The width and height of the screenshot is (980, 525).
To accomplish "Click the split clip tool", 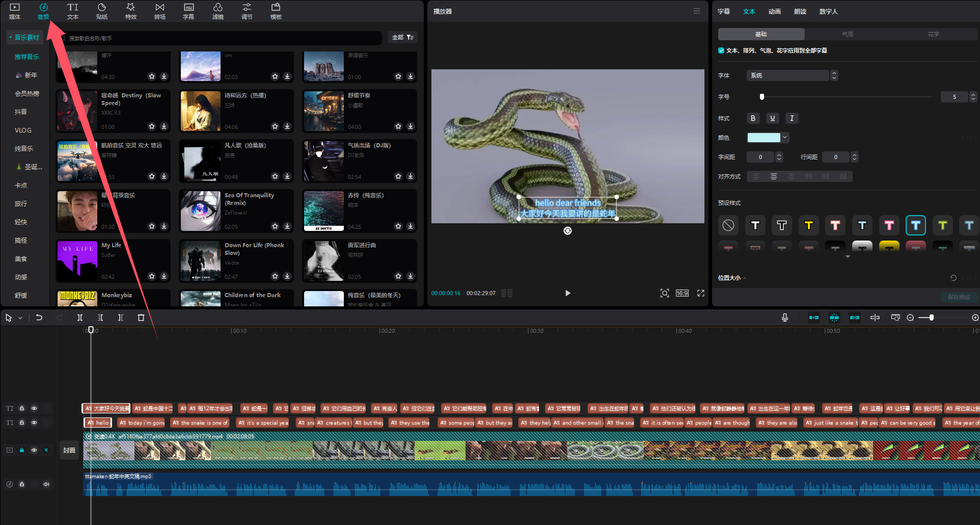I will (x=80, y=318).
